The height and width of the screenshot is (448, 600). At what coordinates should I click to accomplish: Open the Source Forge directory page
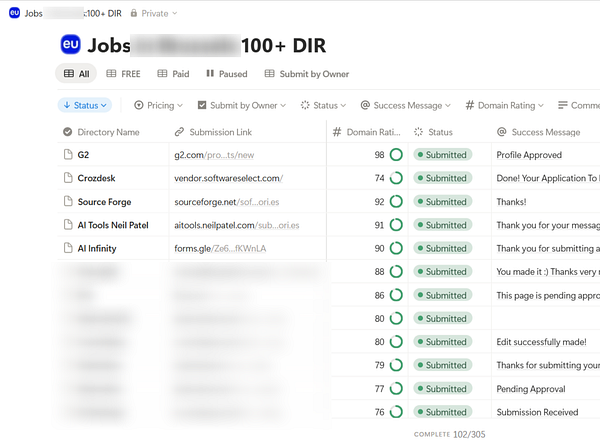click(104, 202)
